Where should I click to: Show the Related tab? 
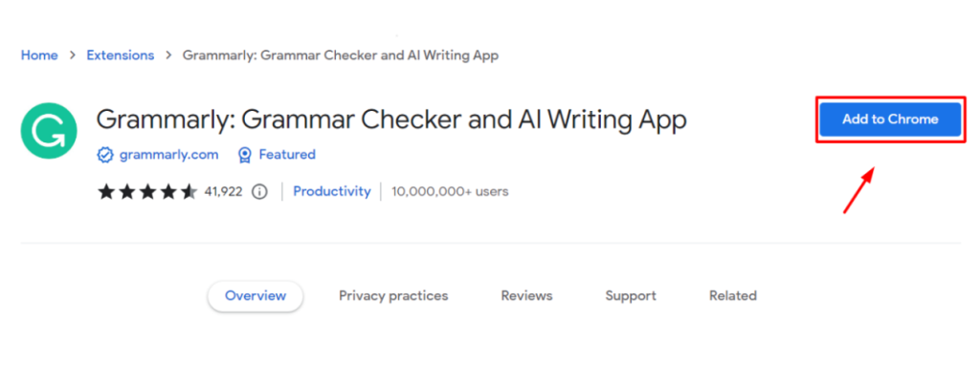click(733, 295)
